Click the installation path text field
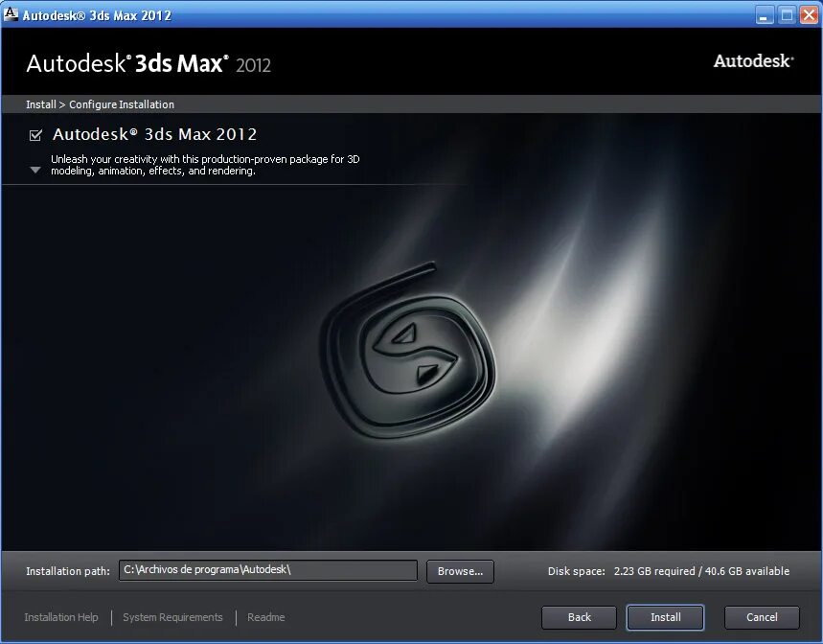 [x=268, y=570]
